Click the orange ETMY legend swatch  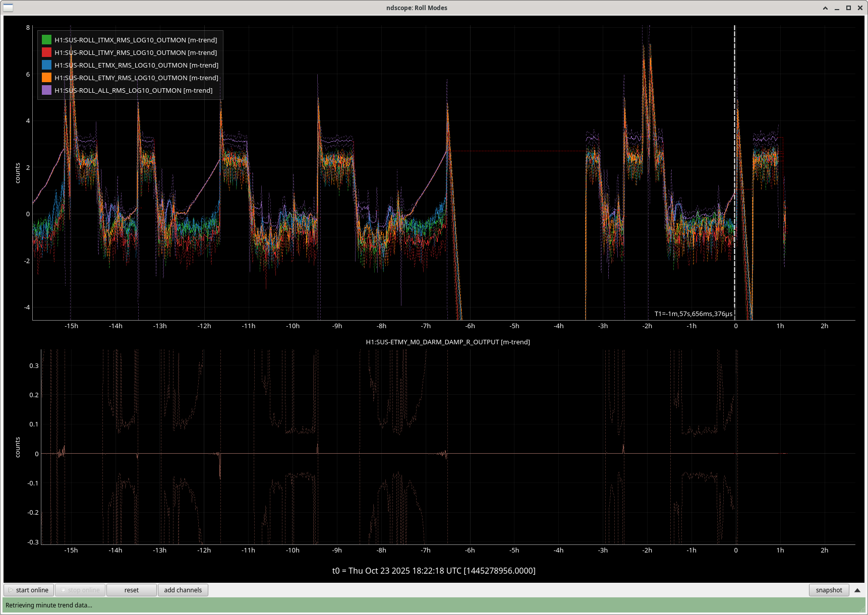click(46, 78)
